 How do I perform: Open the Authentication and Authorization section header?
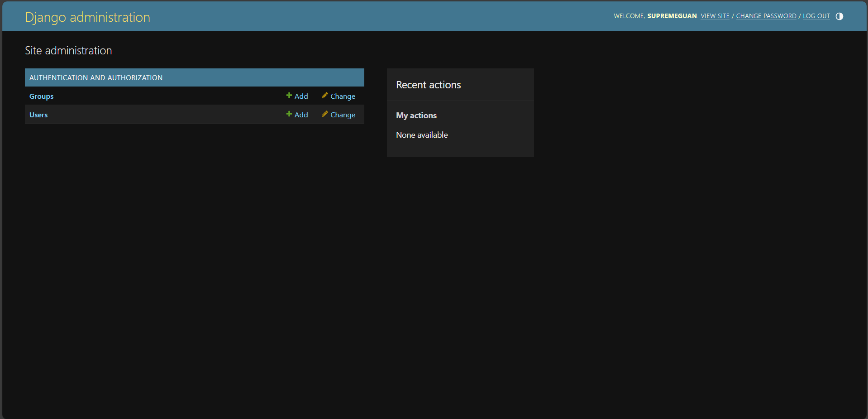[96, 78]
